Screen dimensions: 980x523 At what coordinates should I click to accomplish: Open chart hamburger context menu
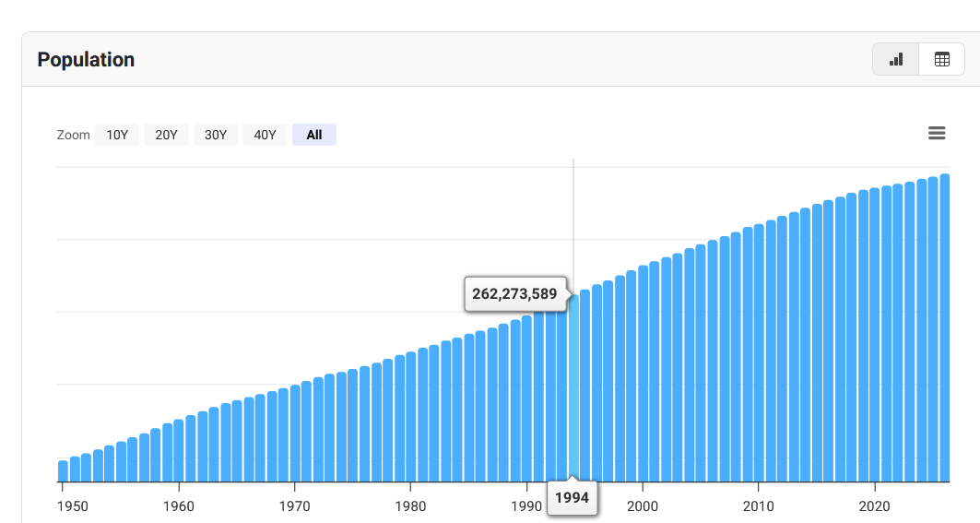tap(937, 133)
